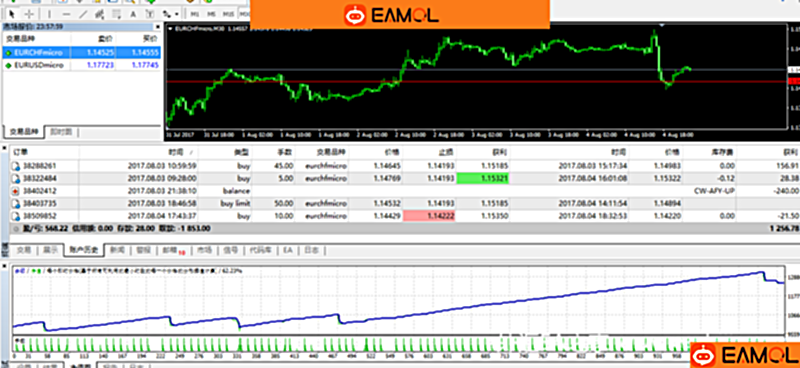800x368 pixels.
Task: Switch to the EA tab in terminal
Action: point(288,251)
